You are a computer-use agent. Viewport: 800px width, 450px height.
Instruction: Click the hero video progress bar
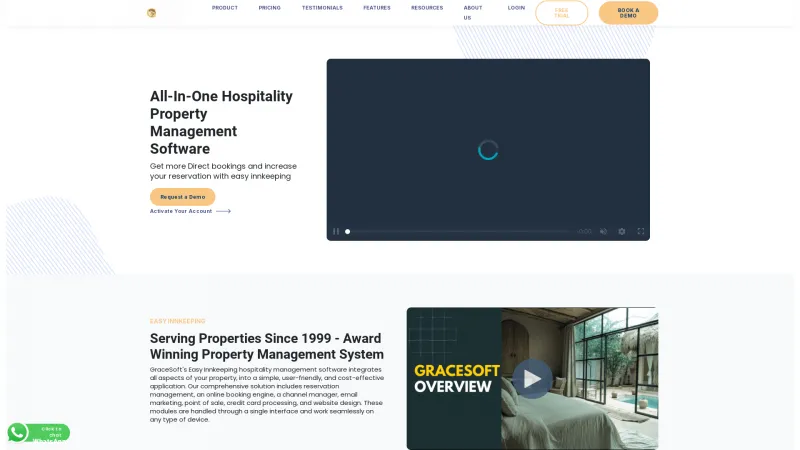tap(459, 232)
